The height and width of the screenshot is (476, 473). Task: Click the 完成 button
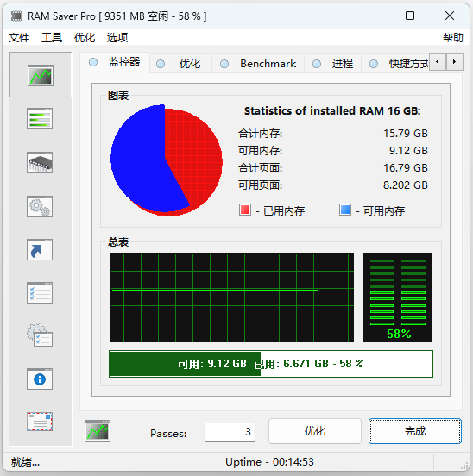click(x=415, y=431)
